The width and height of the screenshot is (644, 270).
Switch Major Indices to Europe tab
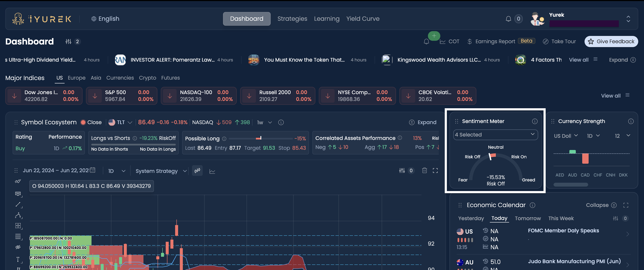(77, 78)
